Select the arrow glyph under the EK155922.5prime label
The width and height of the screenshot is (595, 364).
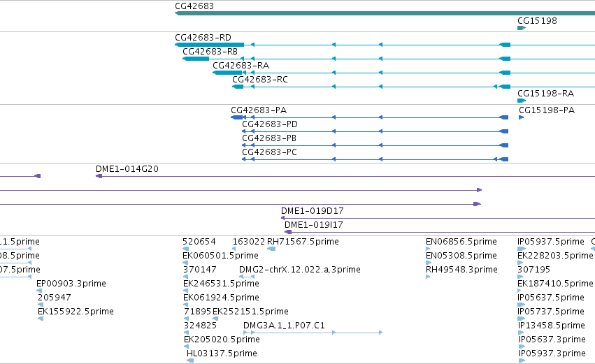tap(41, 319)
